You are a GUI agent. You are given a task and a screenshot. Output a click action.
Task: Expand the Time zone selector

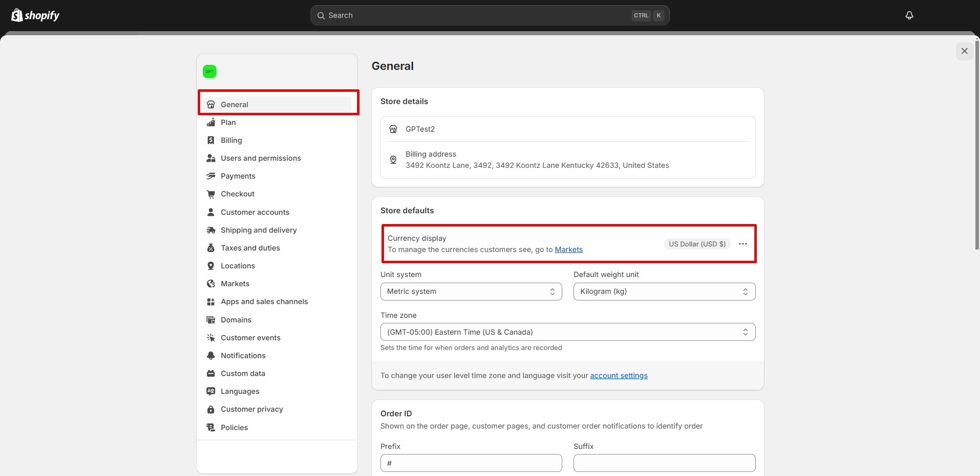coord(567,332)
